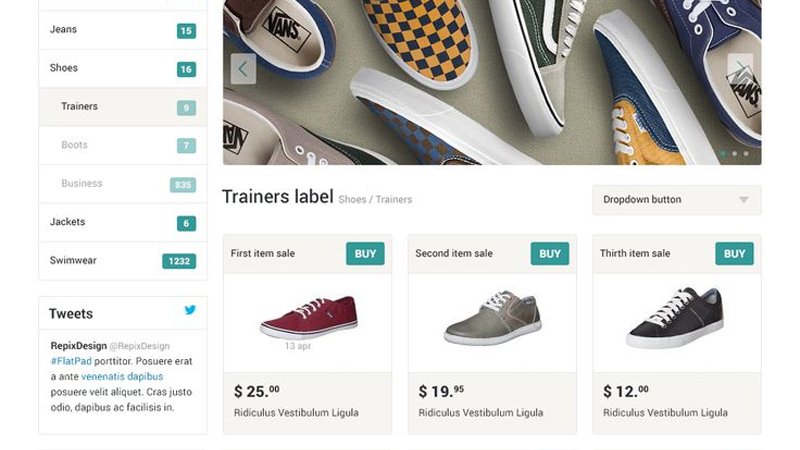Open the Jeans category

click(x=123, y=30)
